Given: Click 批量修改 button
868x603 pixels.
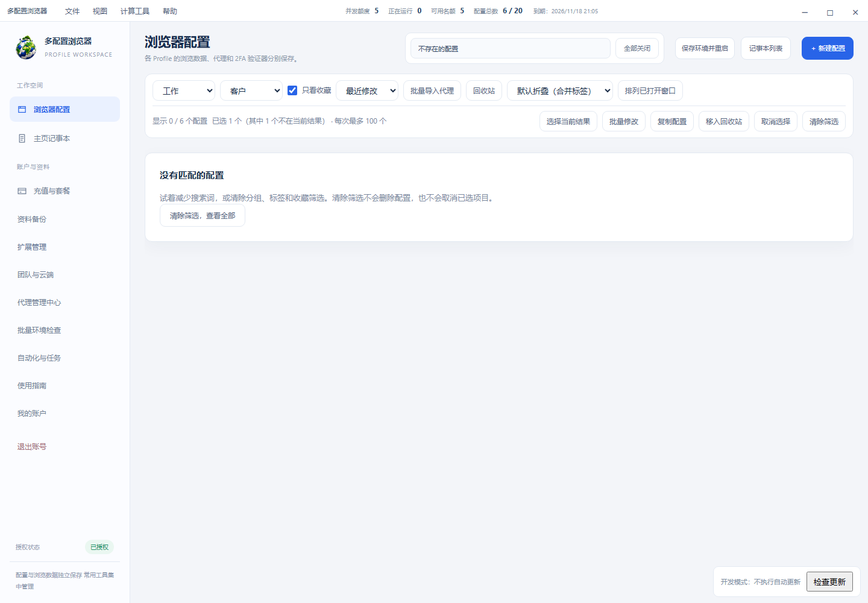Looking at the screenshot, I should coord(624,121).
